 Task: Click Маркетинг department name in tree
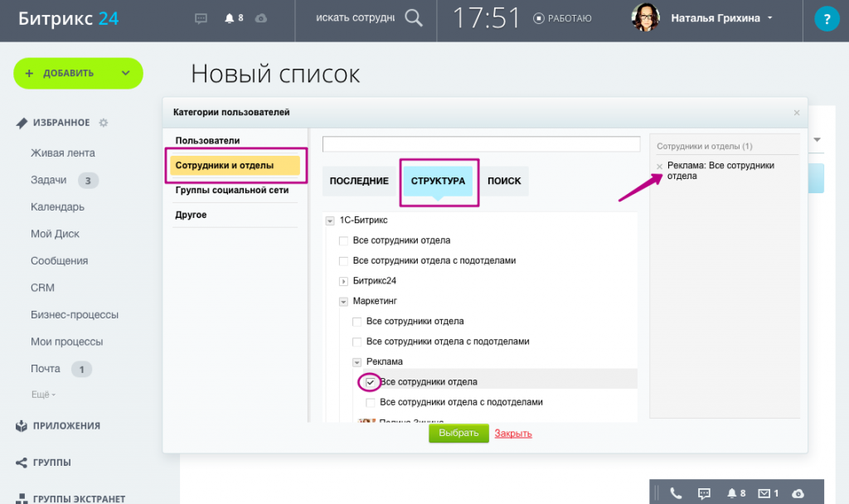pyautogui.click(x=375, y=302)
